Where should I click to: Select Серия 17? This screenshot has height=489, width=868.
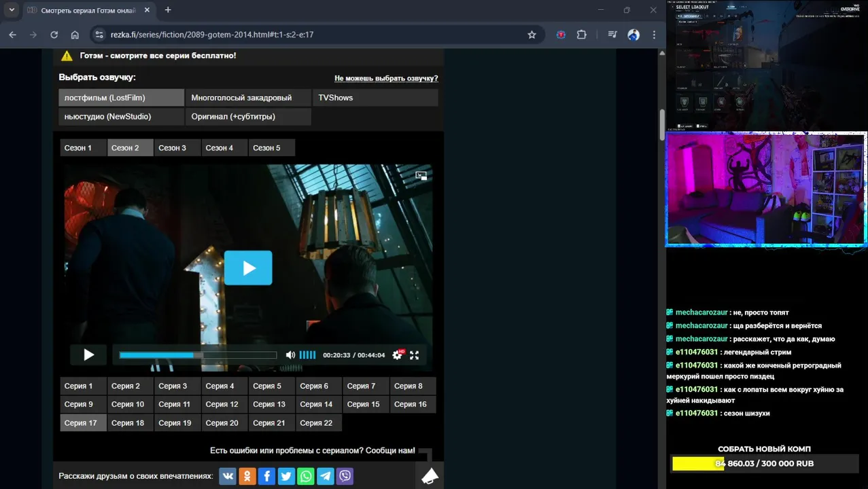[x=83, y=422]
